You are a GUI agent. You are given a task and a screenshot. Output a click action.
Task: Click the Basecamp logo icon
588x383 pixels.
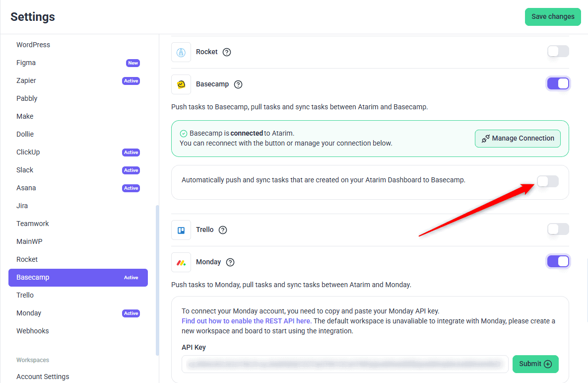[181, 84]
